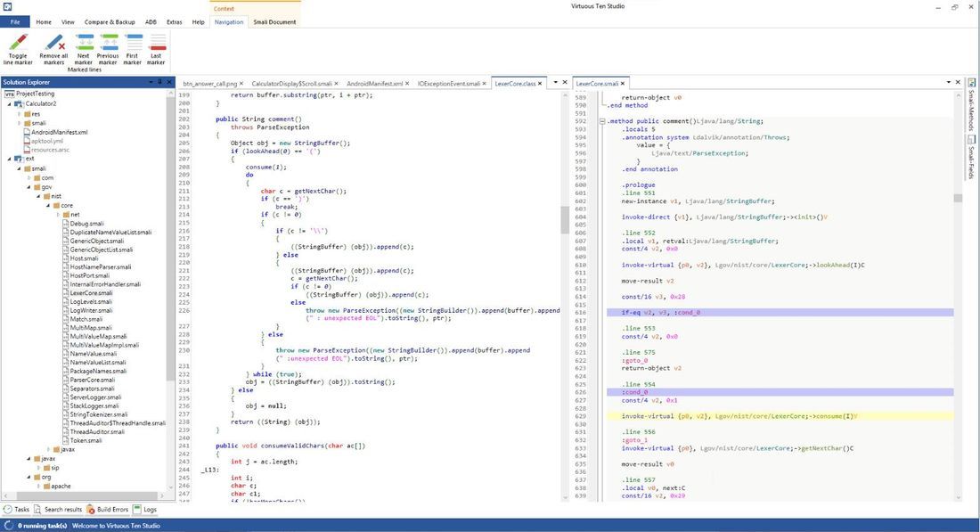Select the Smali Document context tab
Viewport: 980px width, 532px height.
click(x=274, y=22)
